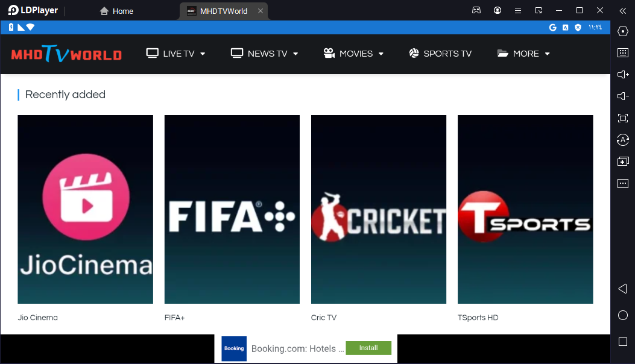Image resolution: width=635 pixels, height=364 pixels.
Task: Click the Google icon in the status bar
Action: 552,28
